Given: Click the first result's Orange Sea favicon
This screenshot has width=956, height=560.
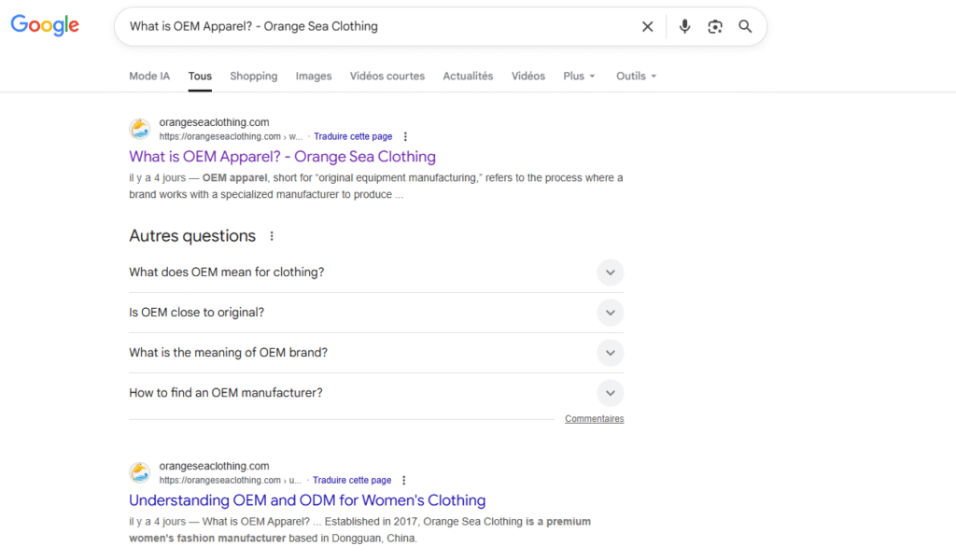Looking at the screenshot, I should (140, 129).
